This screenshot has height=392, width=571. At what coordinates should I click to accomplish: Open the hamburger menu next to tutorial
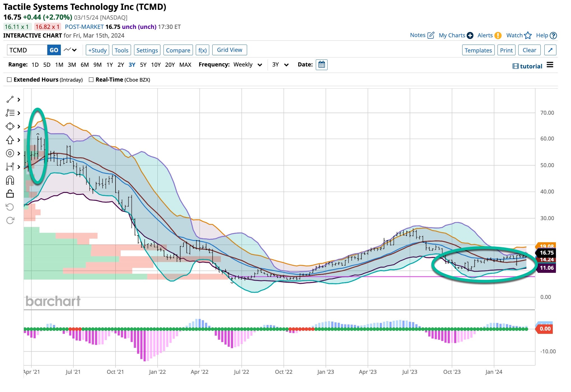point(550,65)
